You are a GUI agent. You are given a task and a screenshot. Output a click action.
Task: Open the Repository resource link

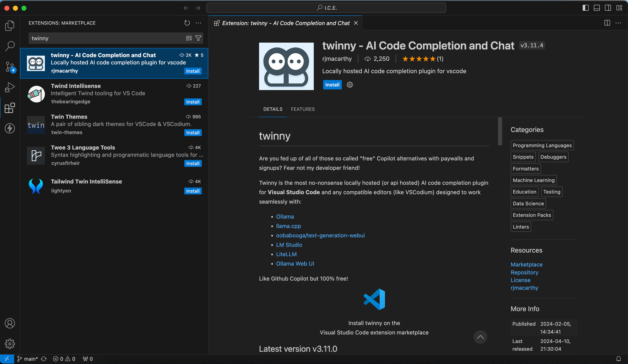coord(524,273)
